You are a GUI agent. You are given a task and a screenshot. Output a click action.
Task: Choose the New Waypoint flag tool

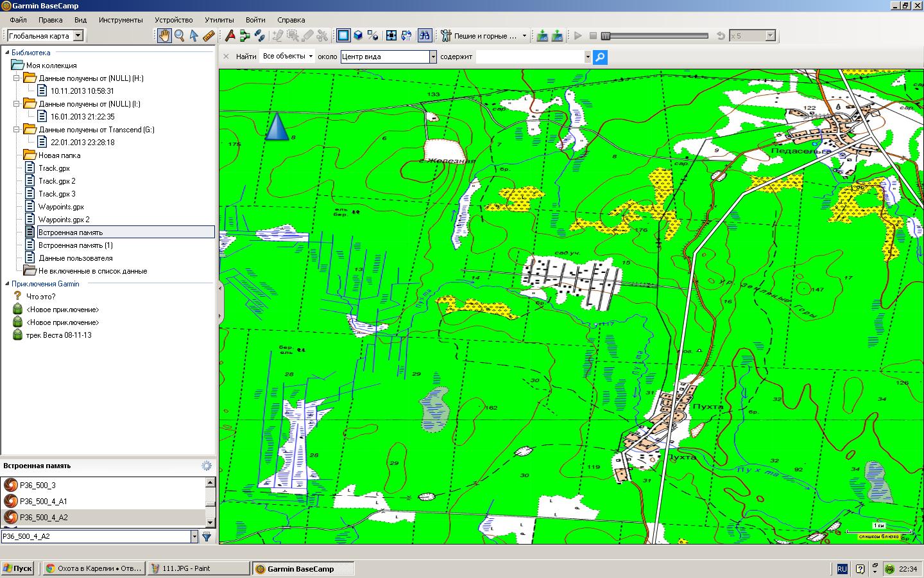(x=230, y=36)
